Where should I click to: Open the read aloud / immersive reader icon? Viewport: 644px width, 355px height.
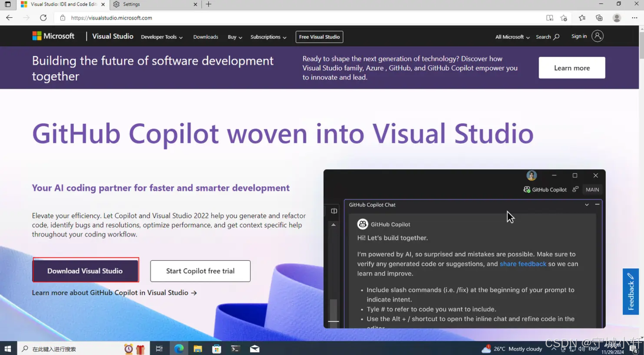click(x=549, y=18)
